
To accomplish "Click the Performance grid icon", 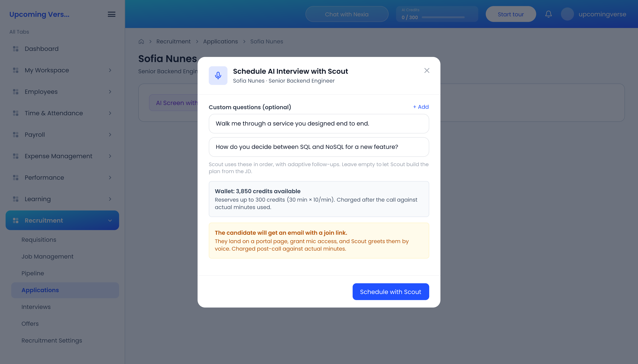I will (16, 178).
